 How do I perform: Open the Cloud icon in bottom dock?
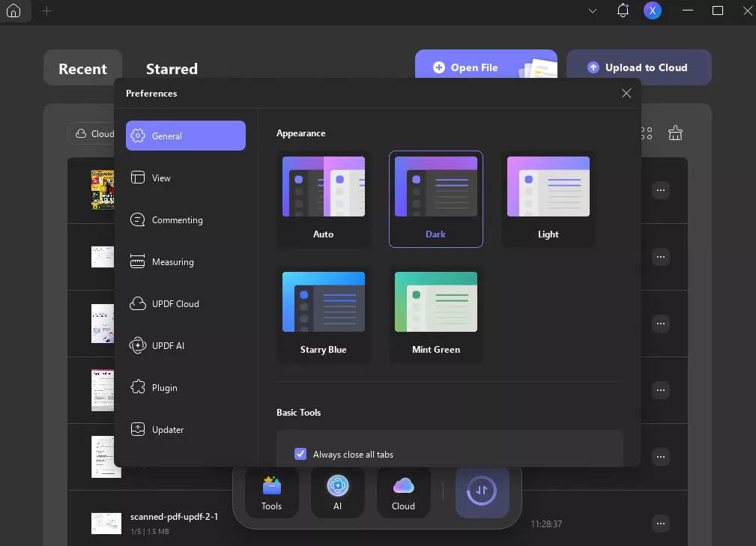(x=403, y=492)
